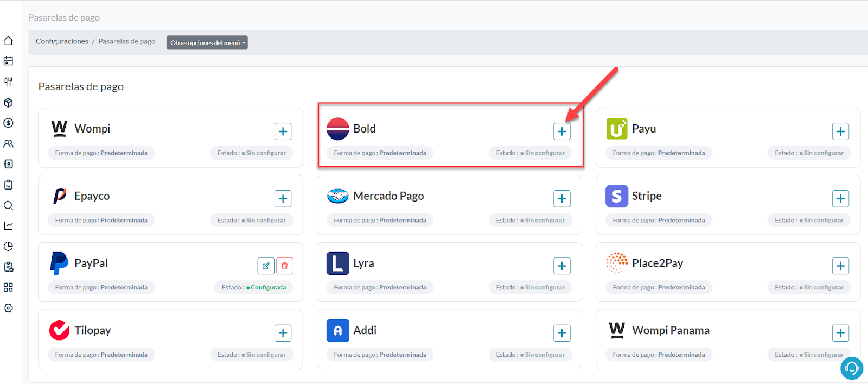Click the plus button for Mercado Pago

coord(561,199)
